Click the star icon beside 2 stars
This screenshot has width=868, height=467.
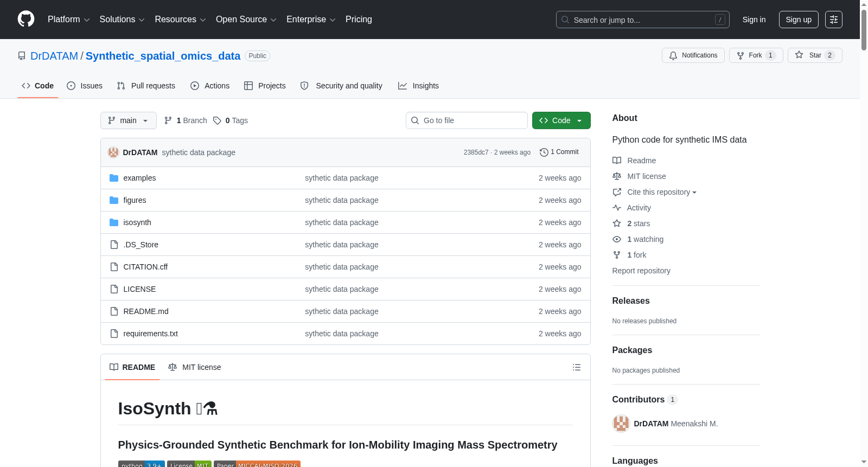(x=617, y=223)
